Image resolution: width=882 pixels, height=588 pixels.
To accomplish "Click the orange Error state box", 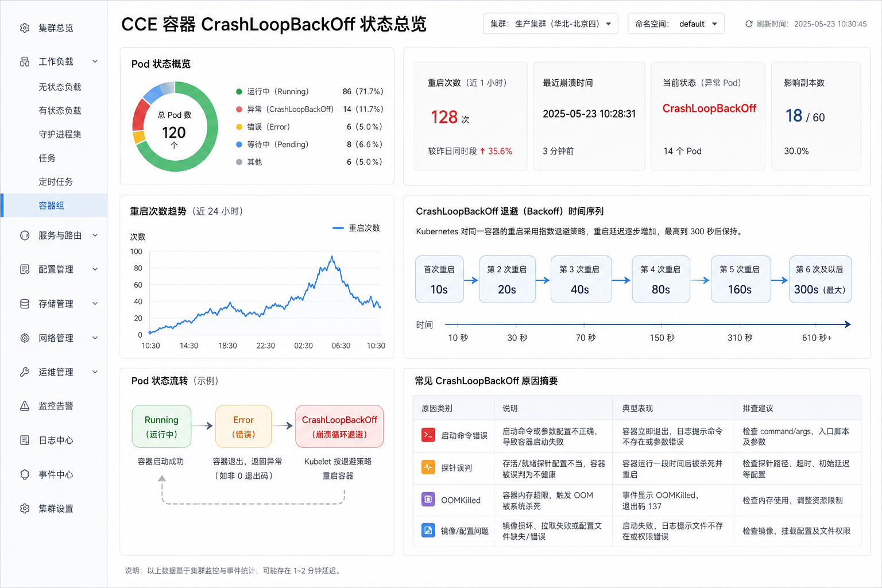I will 243,427.
